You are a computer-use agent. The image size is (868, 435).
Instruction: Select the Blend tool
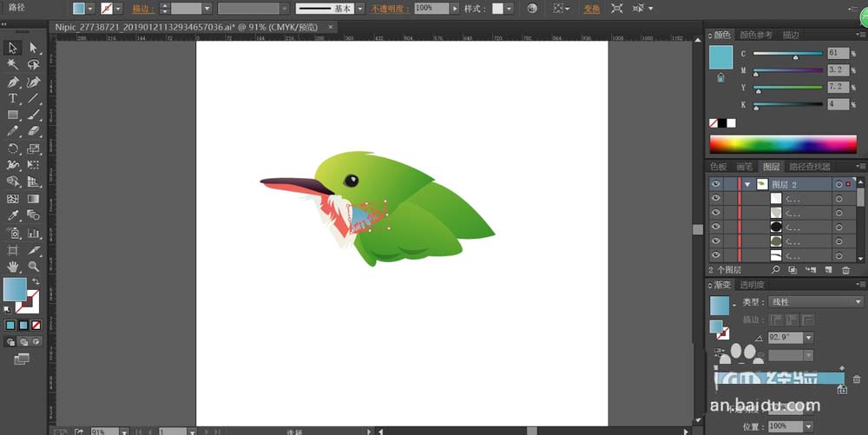[x=33, y=215]
